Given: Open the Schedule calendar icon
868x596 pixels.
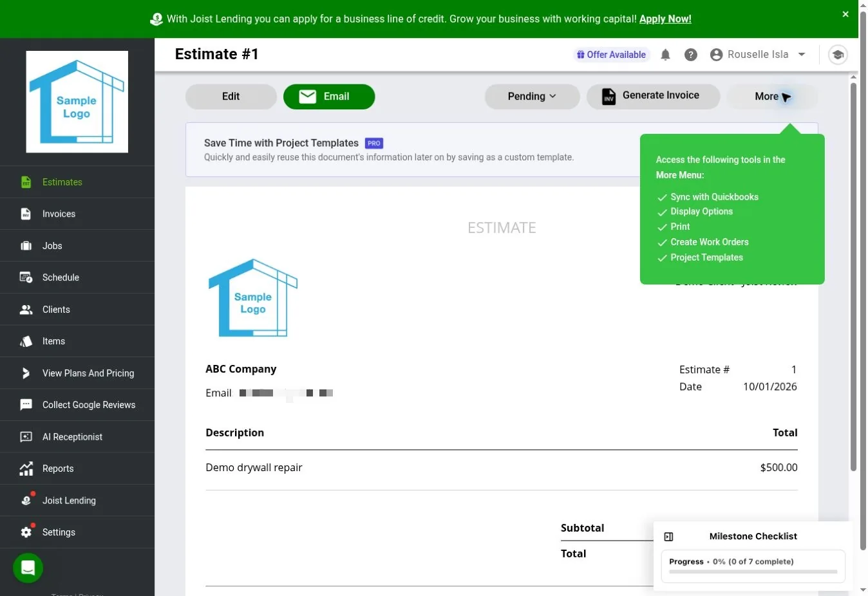Looking at the screenshot, I should click(x=26, y=277).
